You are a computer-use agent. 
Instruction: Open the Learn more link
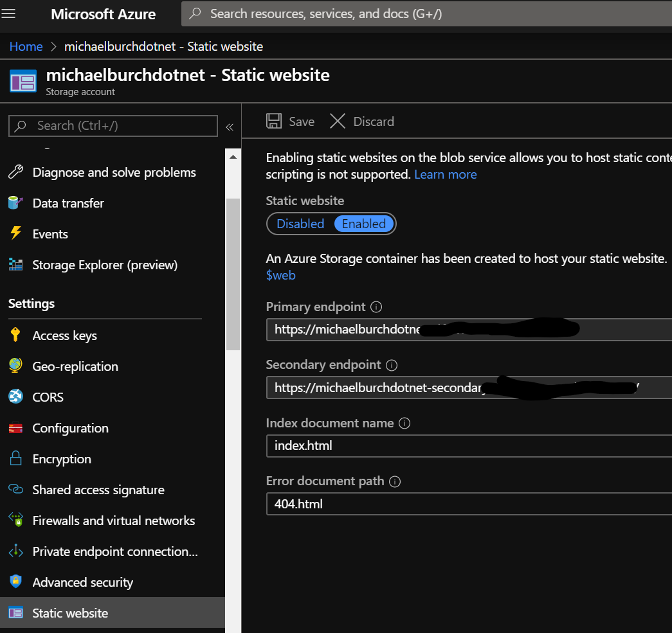pyautogui.click(x=445, y=174)
